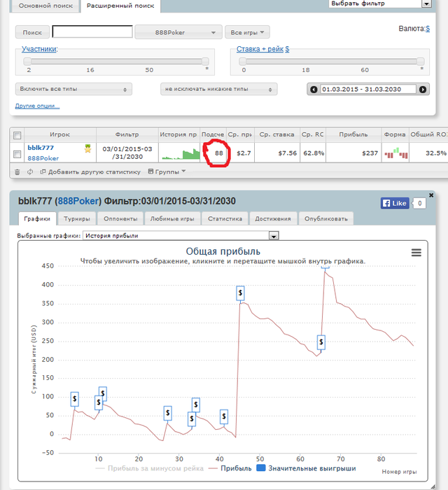Click the Валюта $ currency link

click(428, 29)
